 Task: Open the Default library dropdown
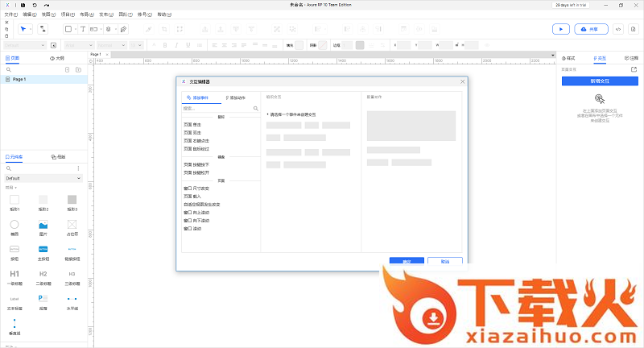[x=43, y=178]
